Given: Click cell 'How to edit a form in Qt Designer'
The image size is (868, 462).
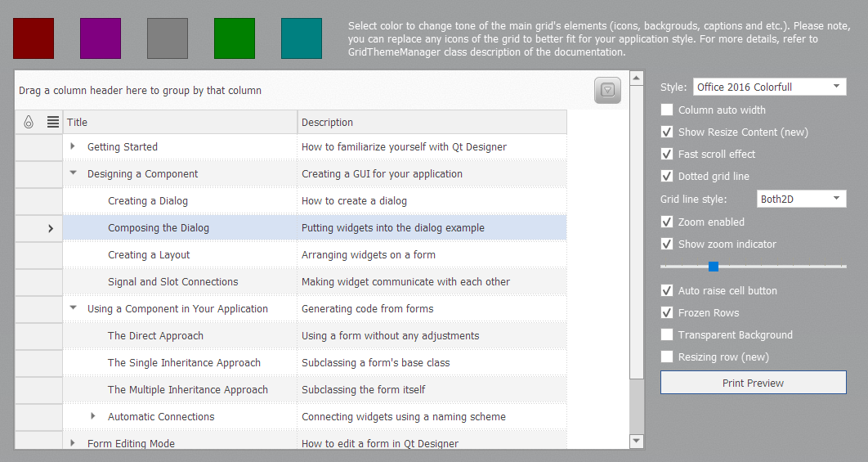Looking at the screenshot, I should coord(432,441).
